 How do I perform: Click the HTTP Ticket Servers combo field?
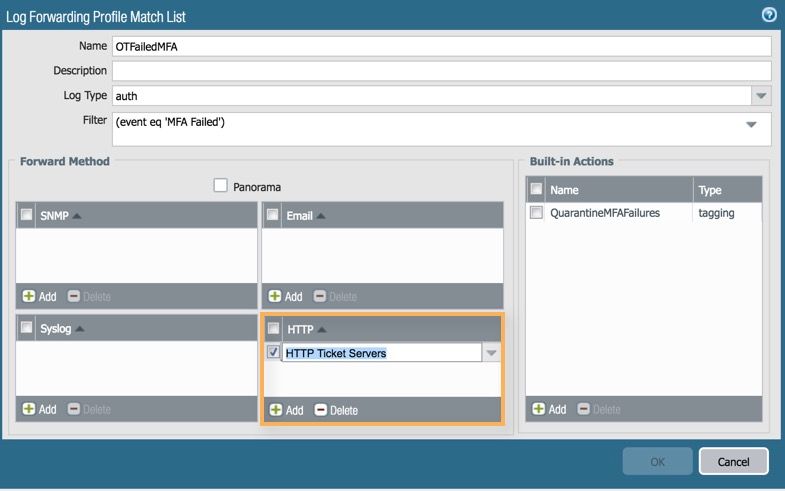(x=382, y=353)
